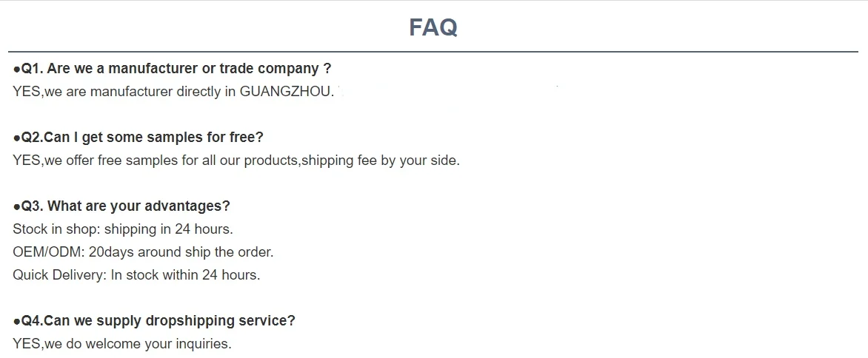Viewport: 868px width, 358px height.
Task: Click the FAQ heading
Action: pyautogui.click(x=433, y=27)
